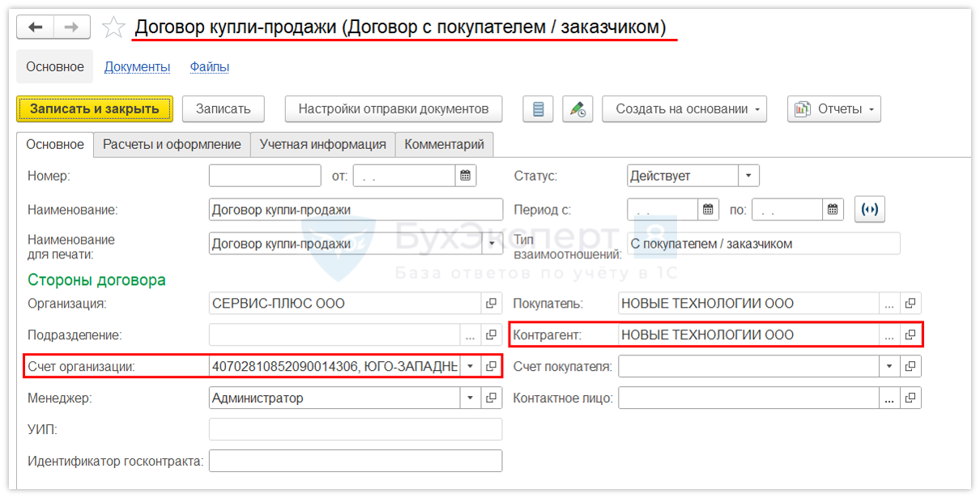Expand the Статус dropdown

pos(748,176)
